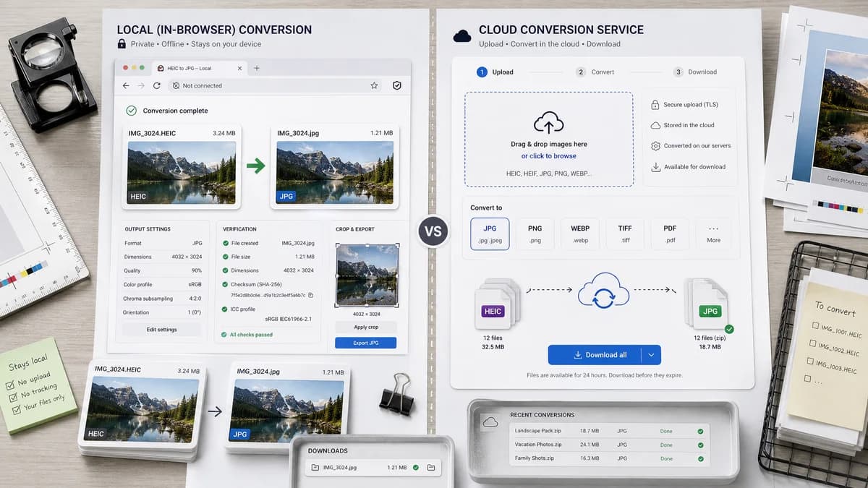The height and width of the screenshot is (488, 868).
Task: Click the Crop & Export preview image
Action: pyautogui.click(x=366, y=275)
